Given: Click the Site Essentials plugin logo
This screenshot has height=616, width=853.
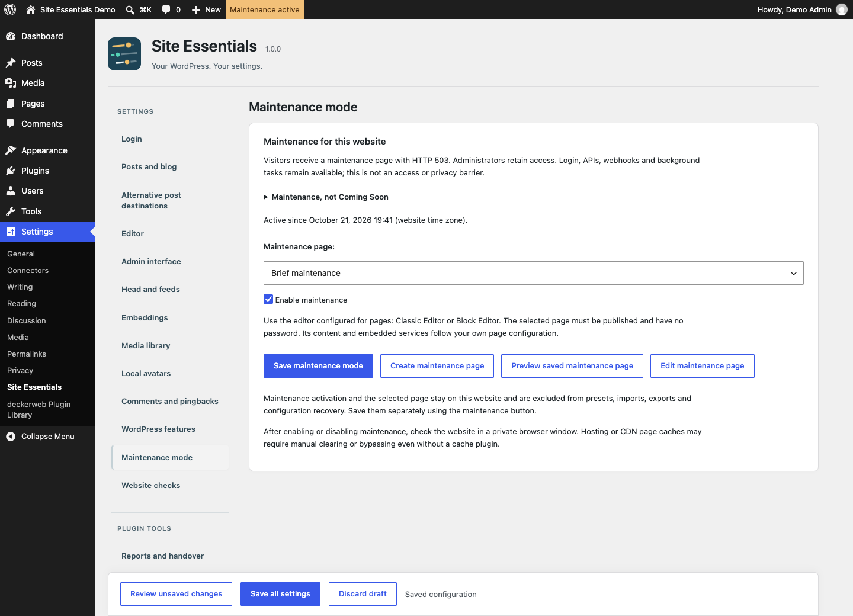Looking at the screenshot, I should [x=124, y=54].
